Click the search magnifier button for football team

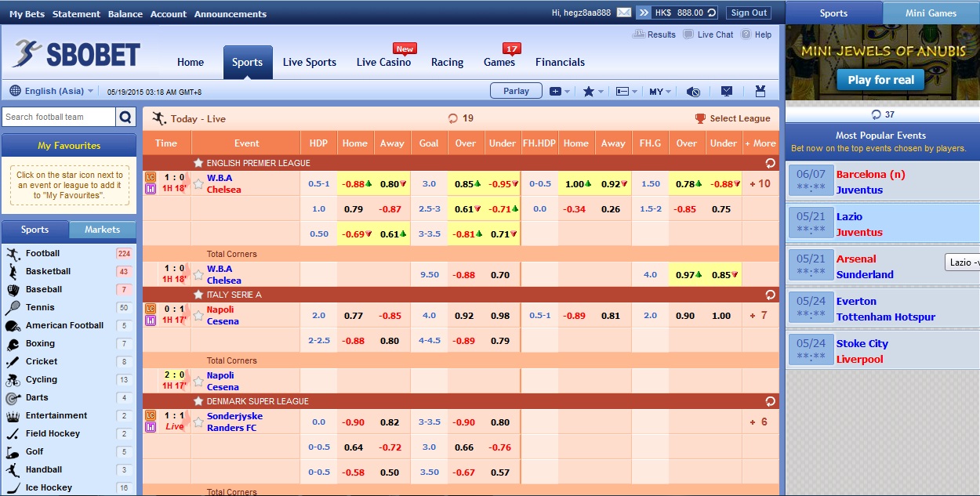click(x=125, y=117)
